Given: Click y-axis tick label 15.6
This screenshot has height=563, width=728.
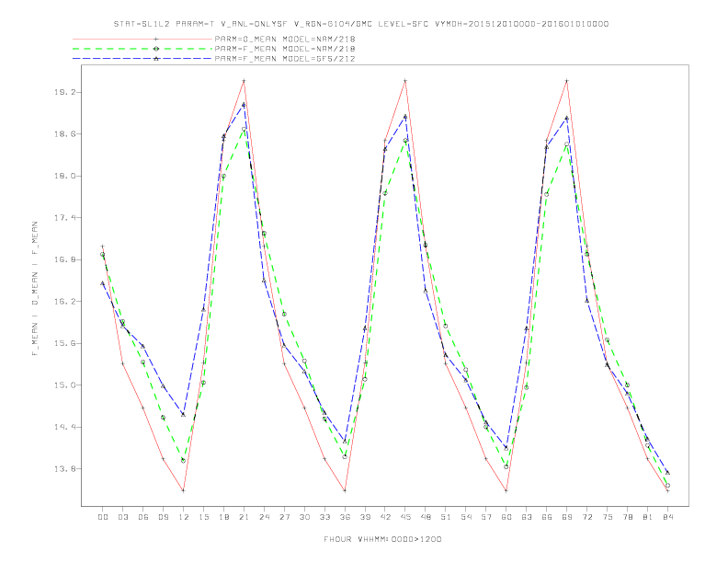Looking at the screenshot, I should click(x=63, y=343).
